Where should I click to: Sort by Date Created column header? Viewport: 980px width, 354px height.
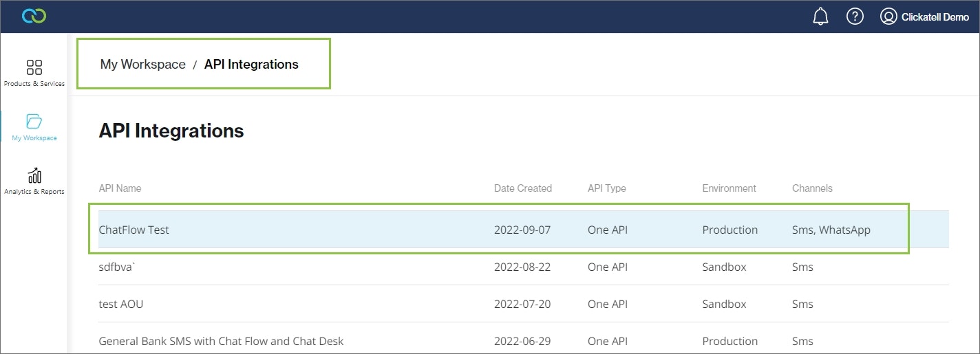point(523,188)
